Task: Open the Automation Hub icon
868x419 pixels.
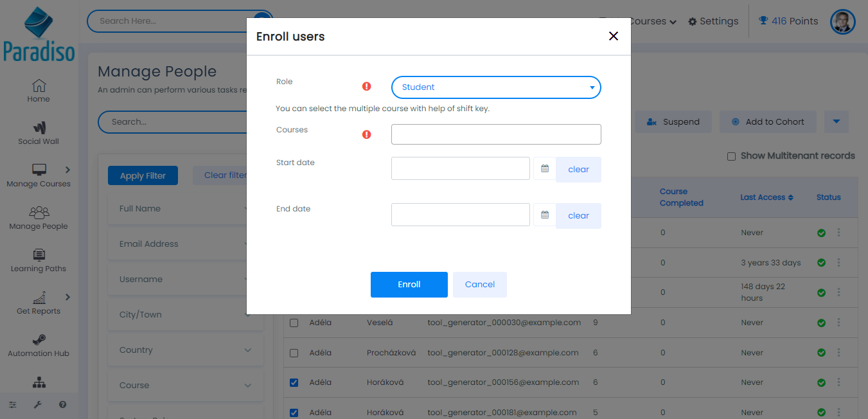Action: (x=39, y=345)
